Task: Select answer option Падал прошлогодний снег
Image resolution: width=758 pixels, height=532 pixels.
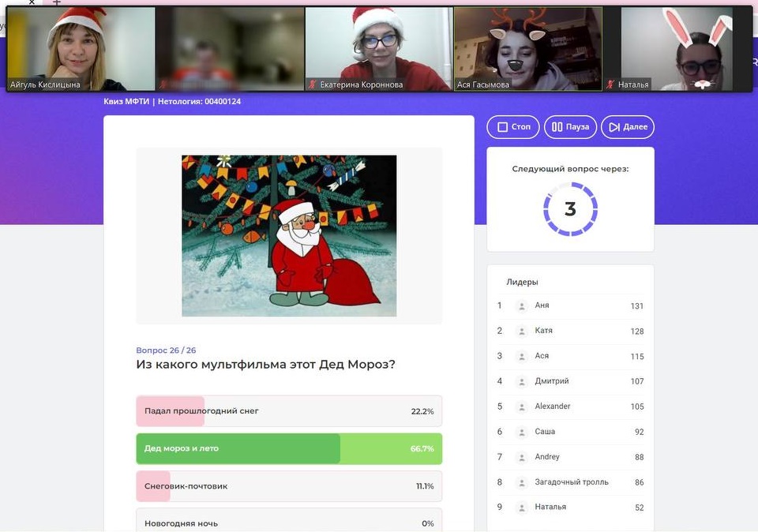Action: 289,410
